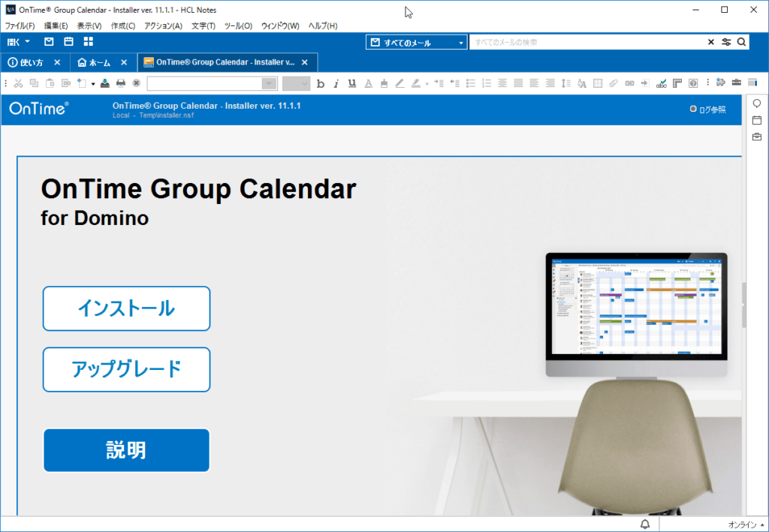This screenshot has height=532, width=769.
Task: Open the briefcase panel in the right sidebar
Action: [x=756, y=137]
